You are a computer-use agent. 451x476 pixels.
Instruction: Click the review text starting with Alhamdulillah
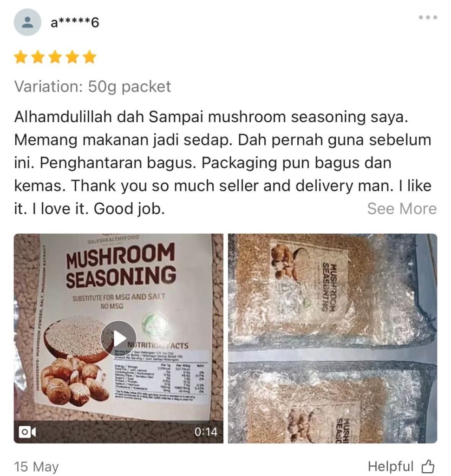(x=223, y=163)
